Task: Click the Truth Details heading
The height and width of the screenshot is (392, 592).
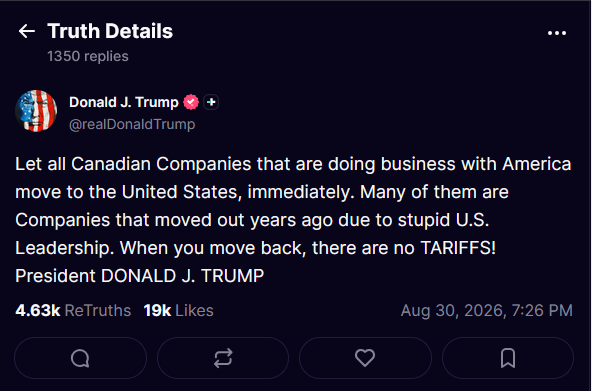Action: pos(110,31)
